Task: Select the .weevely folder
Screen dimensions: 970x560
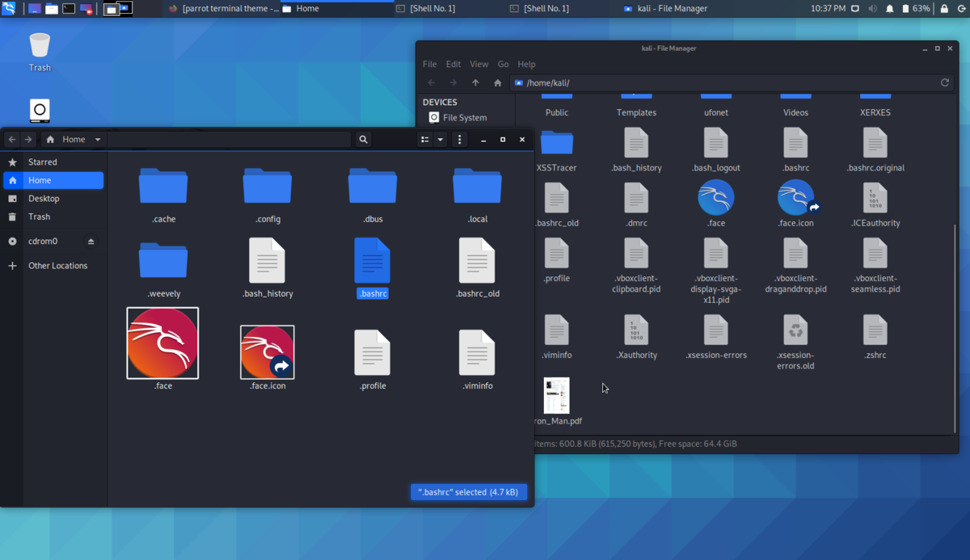Action: 163,269
